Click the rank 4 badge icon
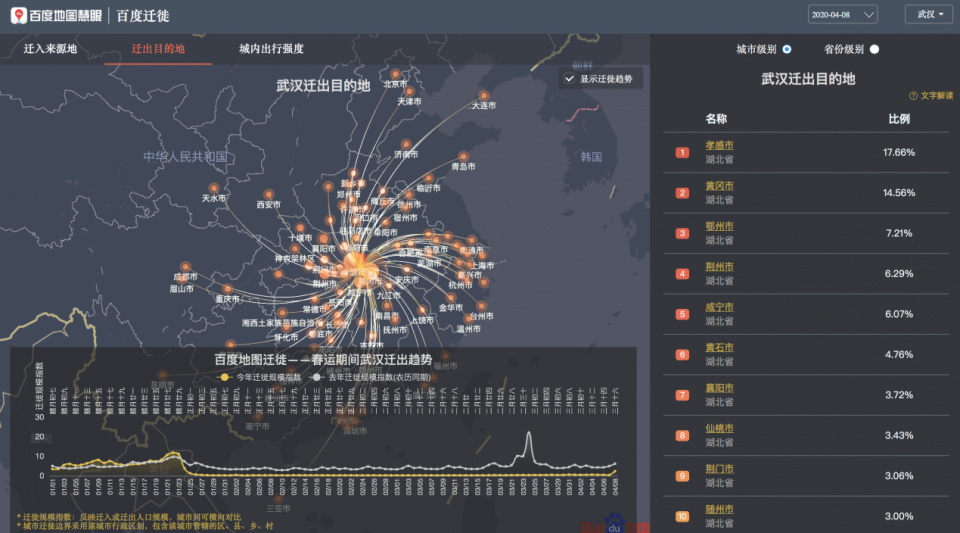The height and width of the screenshot is (533, 960). pyautogui.click(x=682, y=274)
